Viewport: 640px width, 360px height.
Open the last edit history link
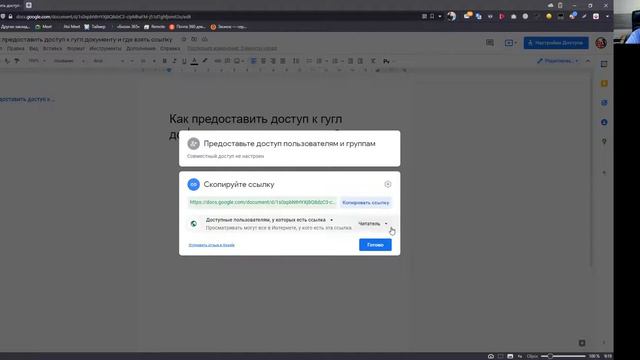tap(232, 49)
